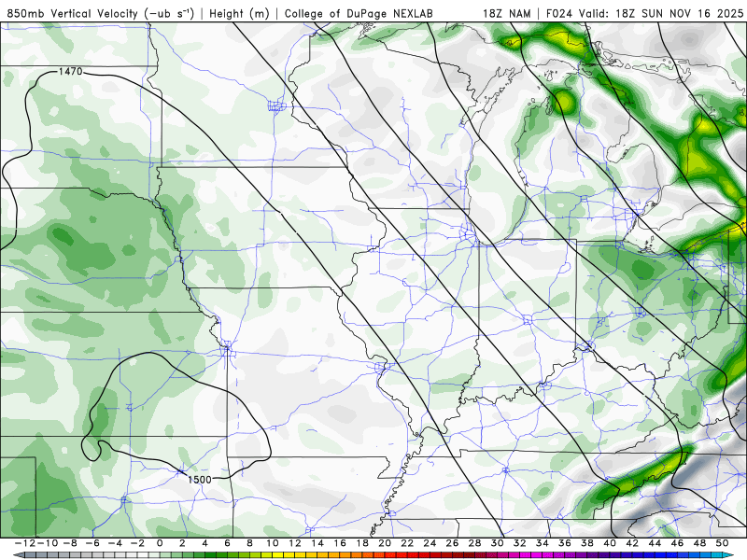The image size is (747, 560).
Task: Click the -8 value on the color scale
Action: [x=70, y=543]
